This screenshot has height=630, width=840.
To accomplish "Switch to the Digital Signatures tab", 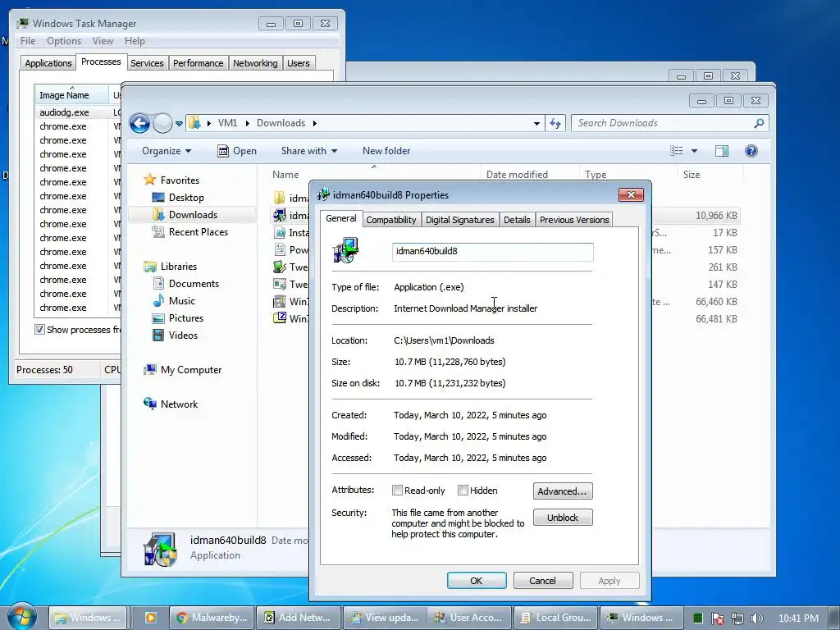I will tap(459, 220).
